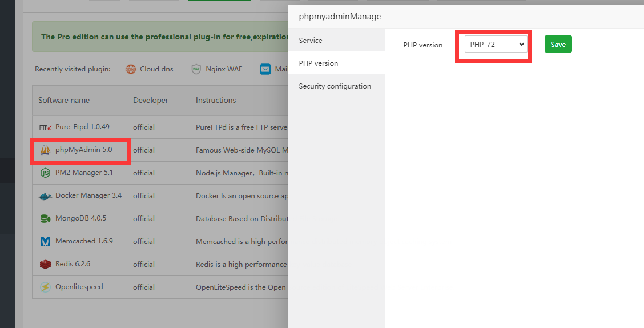Image resolution: width=644 pixels, height=328 pixels.
Task: Click the MongoDB database icon
Action: click(x=45, y=219)
